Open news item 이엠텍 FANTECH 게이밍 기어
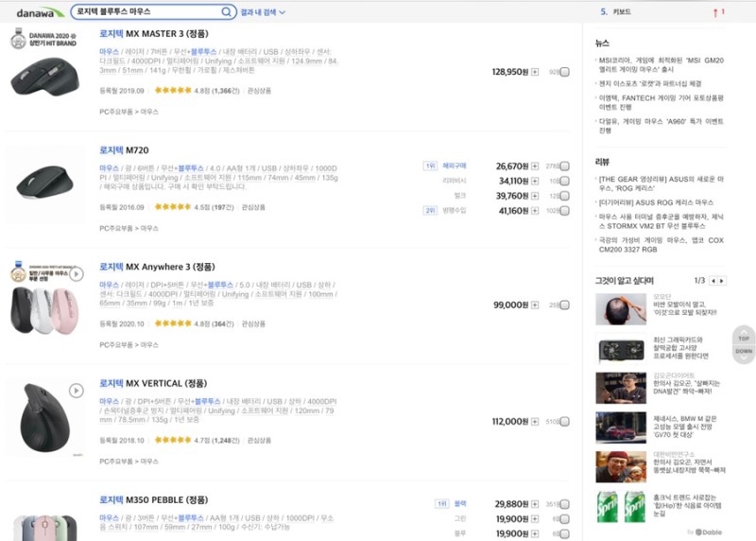756x541 pixels. tap(661, 102)
